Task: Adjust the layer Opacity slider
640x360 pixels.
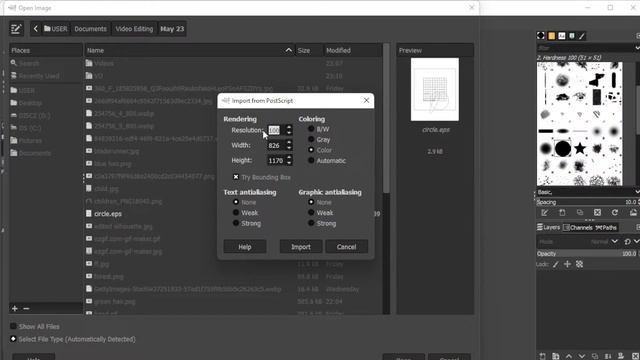Action: click(x=588, y=253)
